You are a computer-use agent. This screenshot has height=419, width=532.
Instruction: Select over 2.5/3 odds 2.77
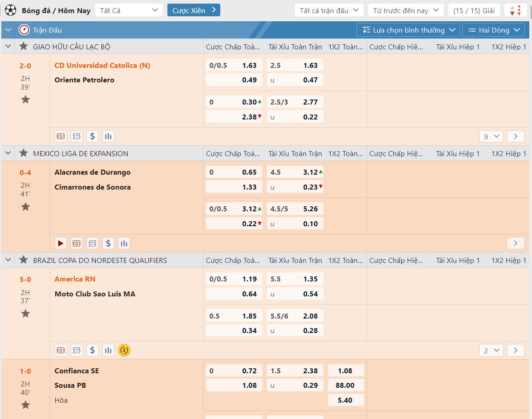[295, 102]
